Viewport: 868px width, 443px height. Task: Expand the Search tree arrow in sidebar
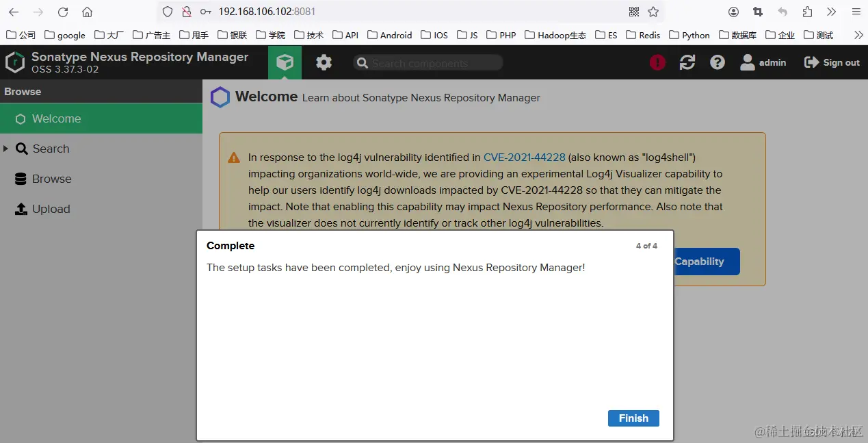6,149
